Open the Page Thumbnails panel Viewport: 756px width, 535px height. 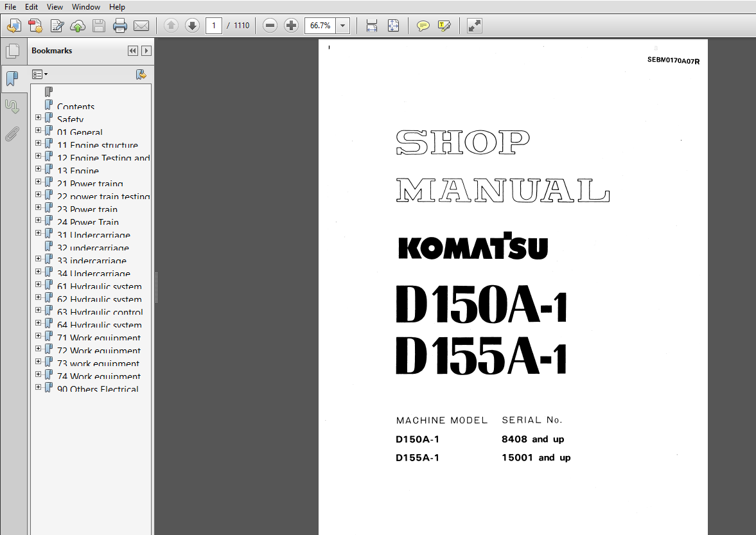click(13, 51)
